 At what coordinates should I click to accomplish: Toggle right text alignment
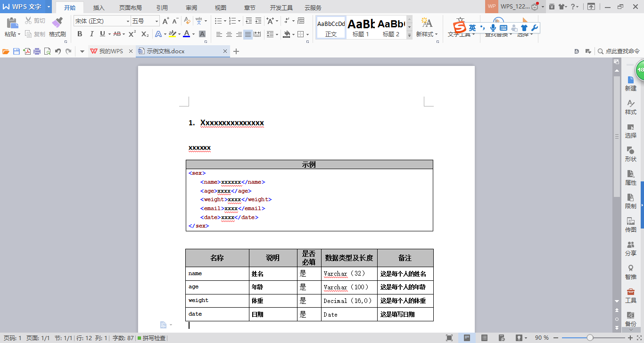(239, 34)
